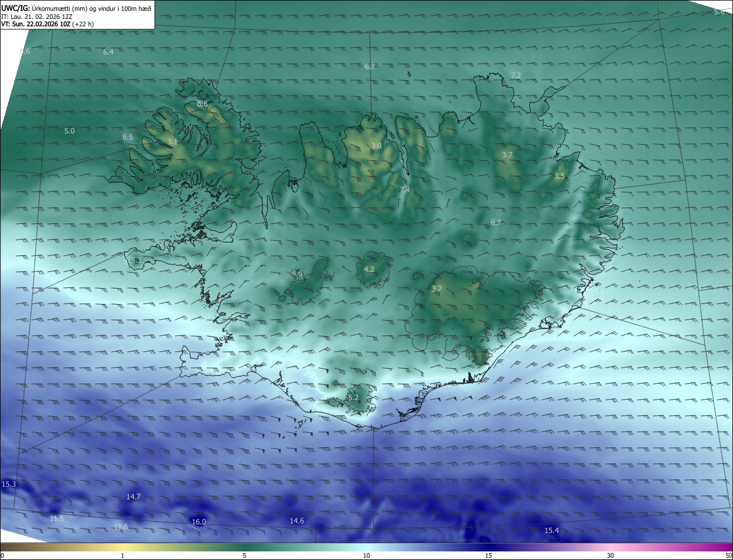The height and width of the screenshot is (560, 733).
Task: Click the 3.7 value on Vatnajökull glacier
Action: coord(437,289)
